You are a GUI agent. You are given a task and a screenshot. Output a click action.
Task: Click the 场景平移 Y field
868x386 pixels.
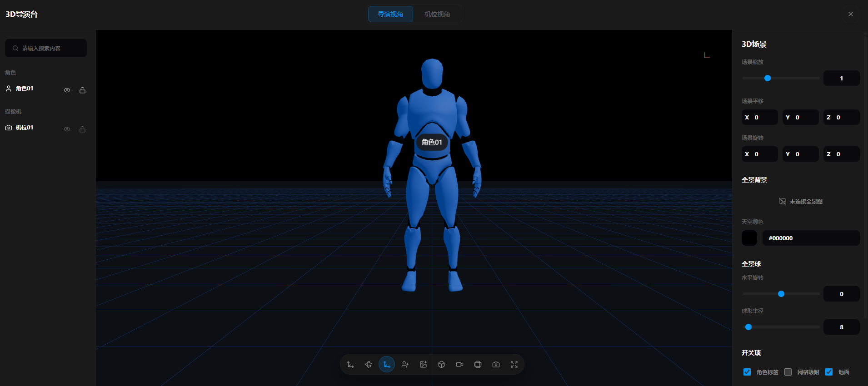click(801, 117)
